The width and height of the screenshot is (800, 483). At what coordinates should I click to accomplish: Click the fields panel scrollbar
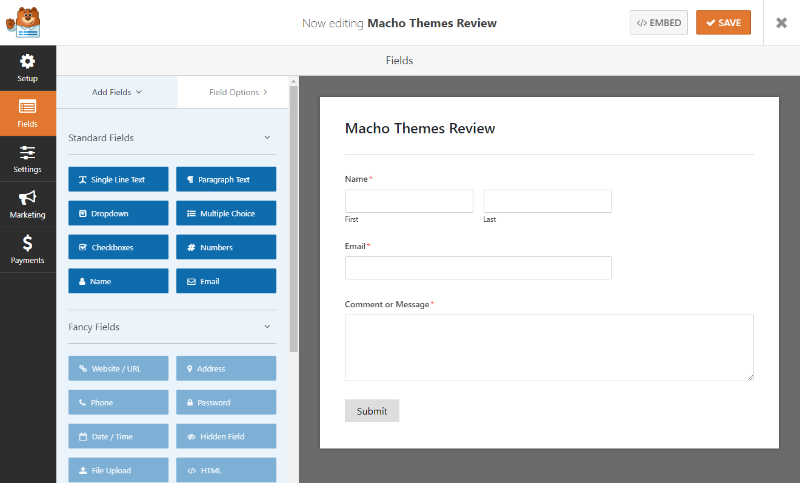[x=293, y=219]
